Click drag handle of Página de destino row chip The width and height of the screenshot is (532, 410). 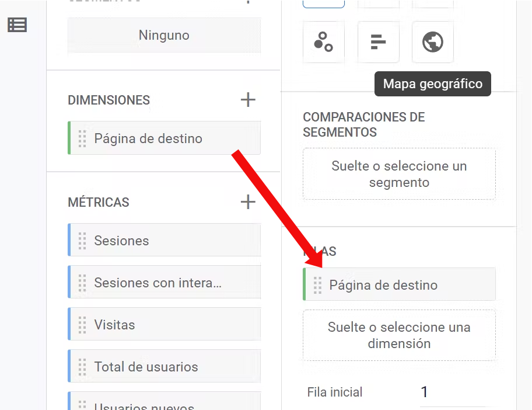coord(317,285)
